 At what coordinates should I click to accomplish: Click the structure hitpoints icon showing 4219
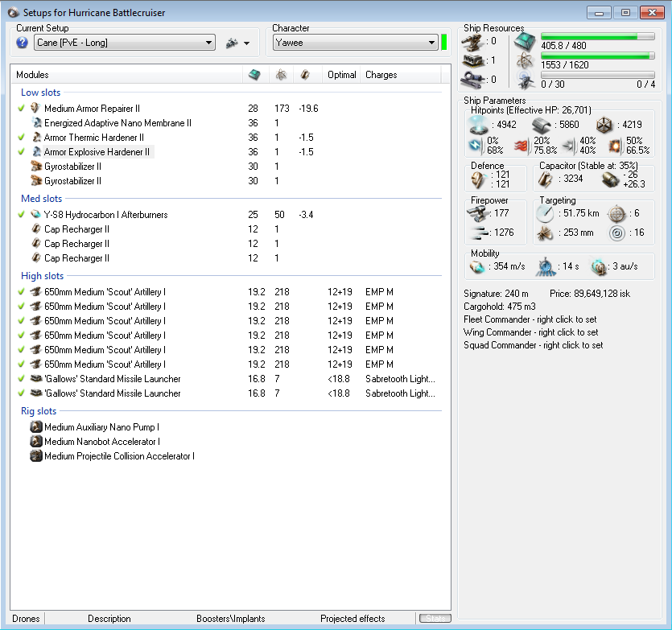click(604, 125)
